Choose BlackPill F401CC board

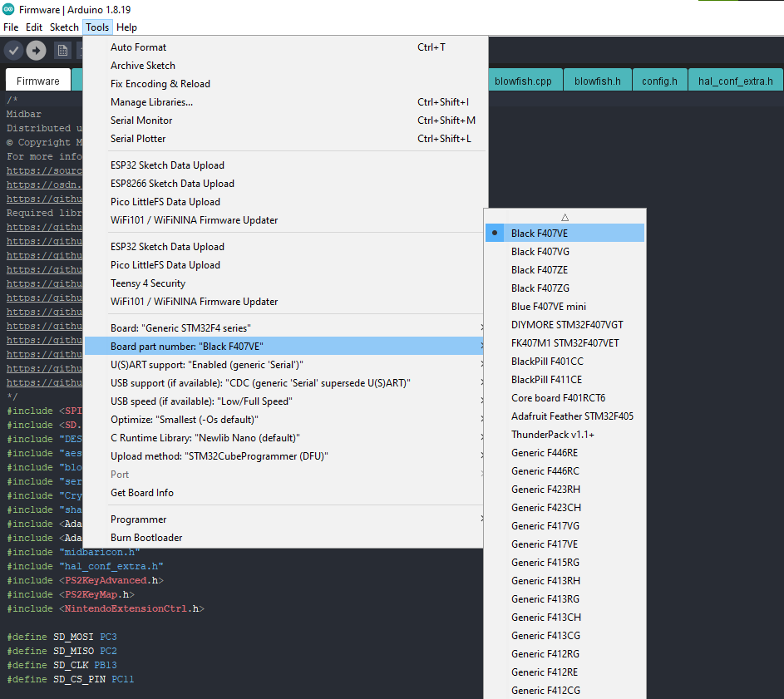[565, 361]
